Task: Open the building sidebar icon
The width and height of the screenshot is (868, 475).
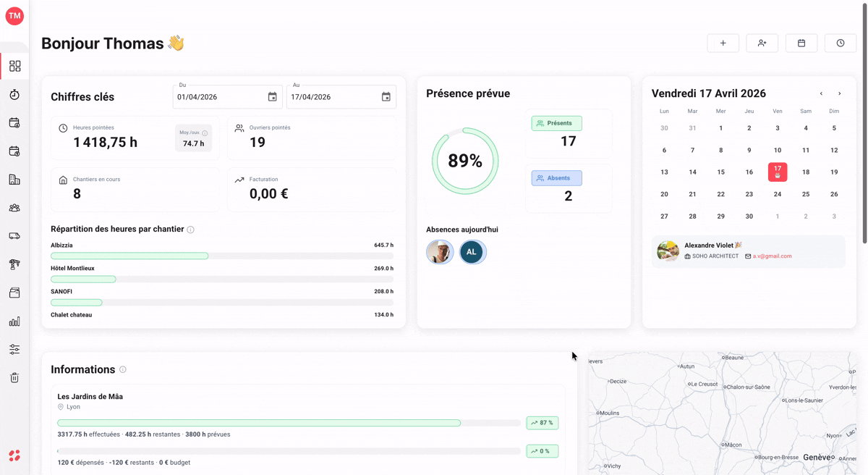Action: [x=14, y=180]
